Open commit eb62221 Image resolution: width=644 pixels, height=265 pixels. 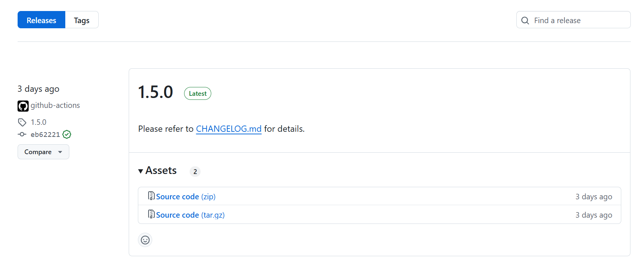point(45,134)
